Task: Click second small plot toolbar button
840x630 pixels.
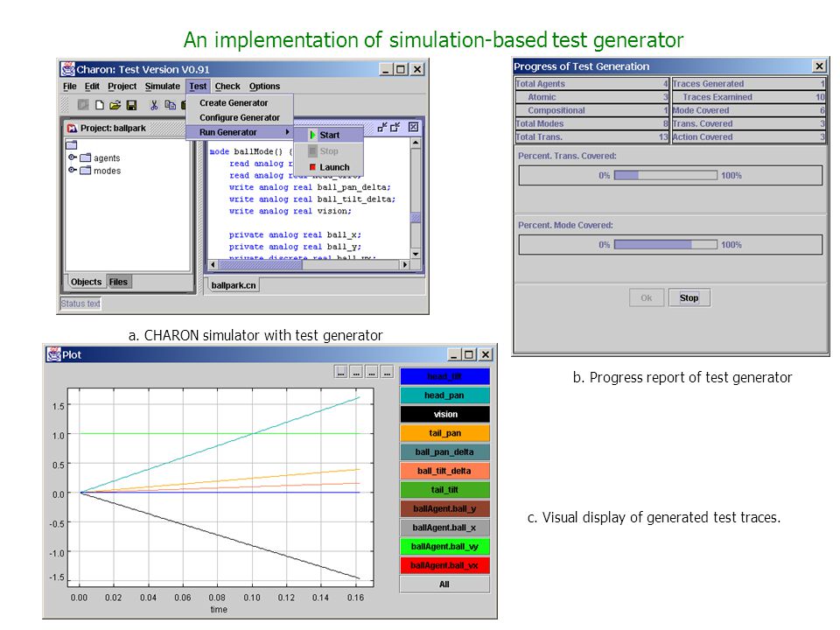Action: point(356,372)
